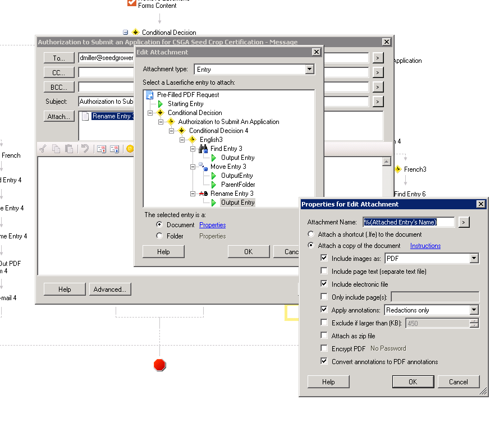
Task: Open Include images as PDF dropdown
Action: (x=474, y=258)
